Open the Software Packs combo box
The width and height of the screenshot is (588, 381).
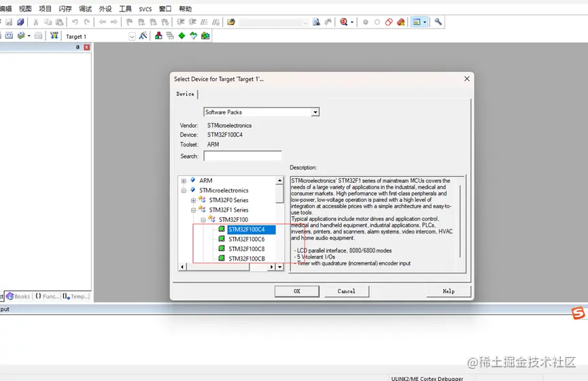pos(315,112)
